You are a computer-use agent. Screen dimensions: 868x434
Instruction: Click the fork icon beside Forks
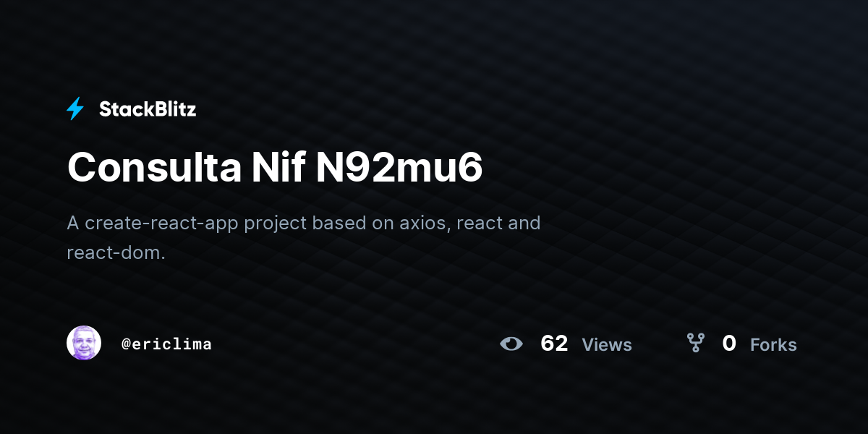[695, 343]
